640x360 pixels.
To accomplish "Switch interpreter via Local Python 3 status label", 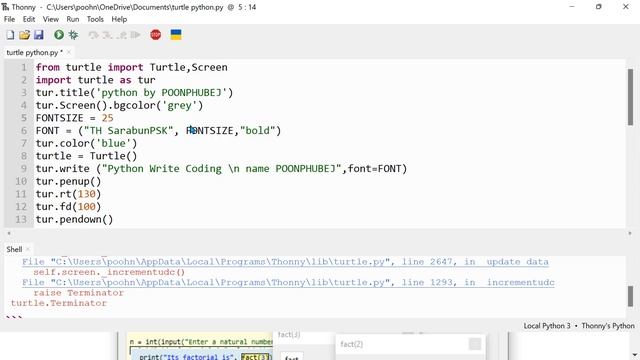I will pyautogui.click(x=547, y=326).
